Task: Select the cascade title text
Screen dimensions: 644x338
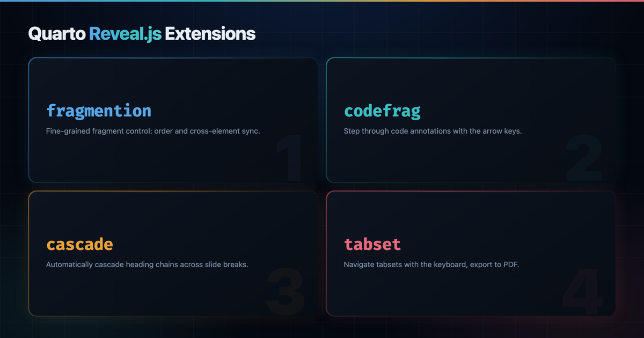Action: click(79, 245)
